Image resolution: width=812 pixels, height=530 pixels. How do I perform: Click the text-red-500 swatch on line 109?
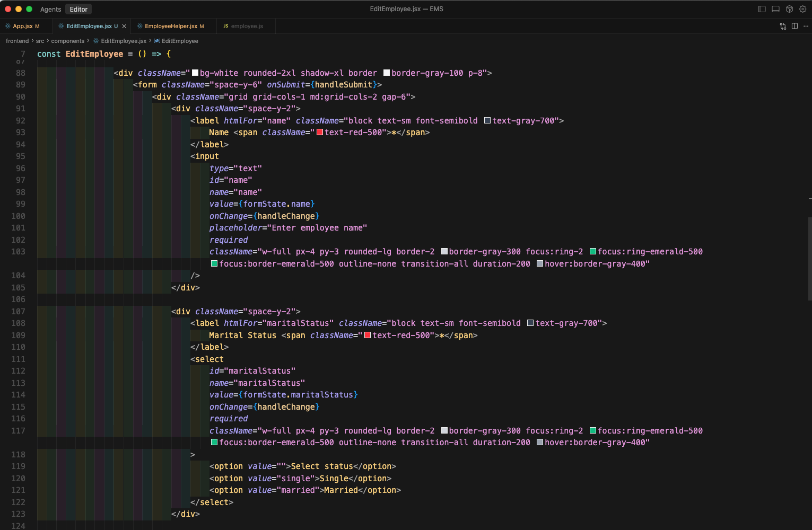coord(368,335)
